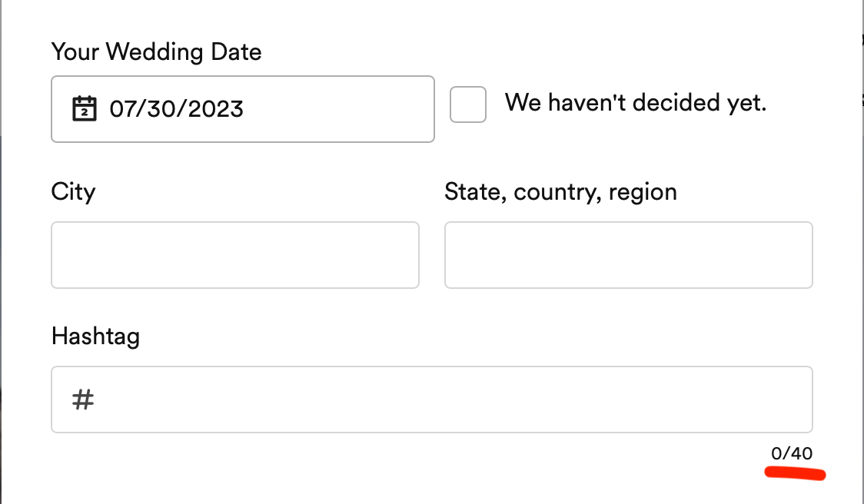The height and width of the screenshot is (504, 864).
Task: Click the 'State, country, region' label
Action: pyautogui.click(x=560, y=191)
